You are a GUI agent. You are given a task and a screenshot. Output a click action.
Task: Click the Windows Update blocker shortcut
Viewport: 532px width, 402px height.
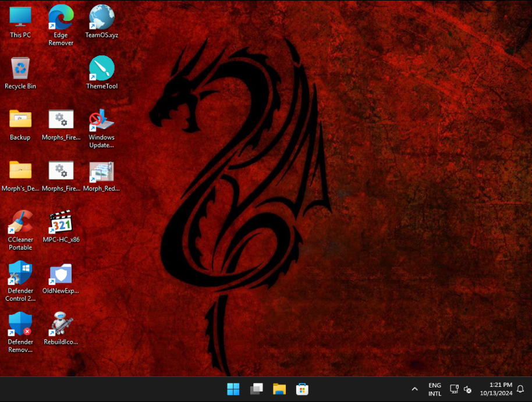(x=101, y=120)
